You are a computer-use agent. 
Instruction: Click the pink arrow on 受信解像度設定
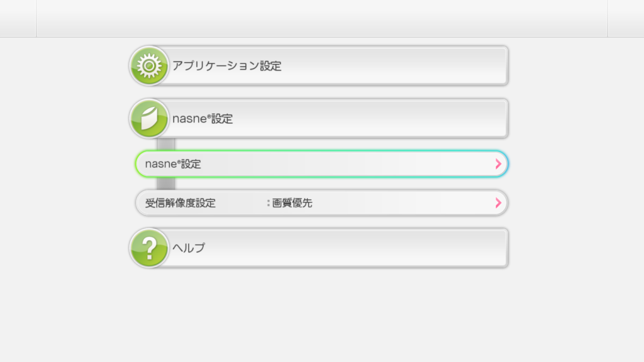(498, 202)
